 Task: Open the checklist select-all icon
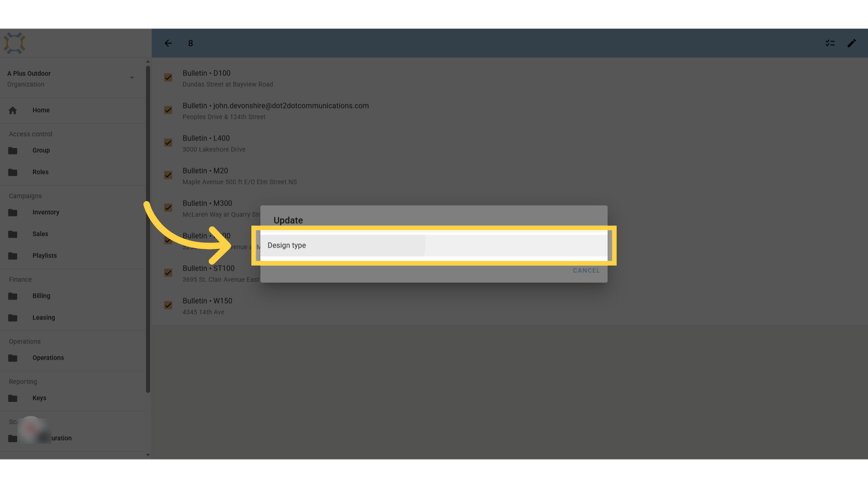click(830, 43)
